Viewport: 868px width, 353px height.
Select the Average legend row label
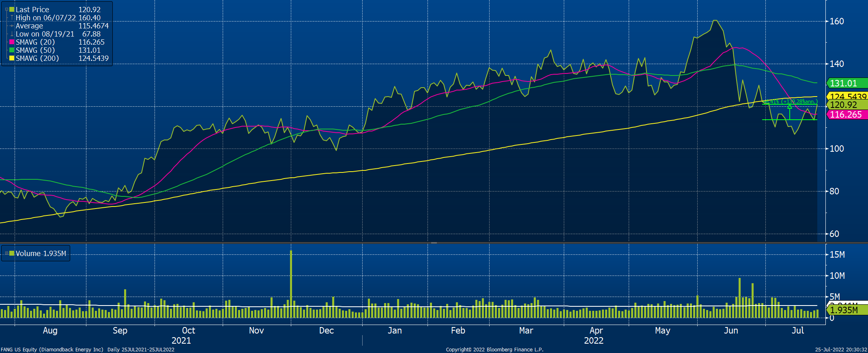point(29,26)
